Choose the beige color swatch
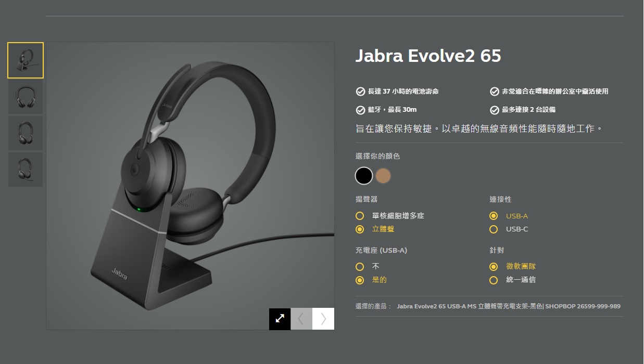 pos(383,176)
